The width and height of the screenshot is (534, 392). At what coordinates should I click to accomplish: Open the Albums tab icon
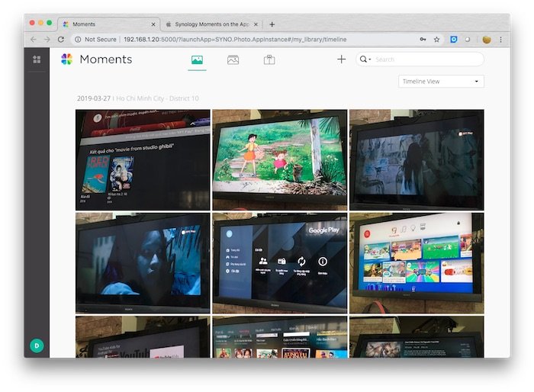point(233,60)
